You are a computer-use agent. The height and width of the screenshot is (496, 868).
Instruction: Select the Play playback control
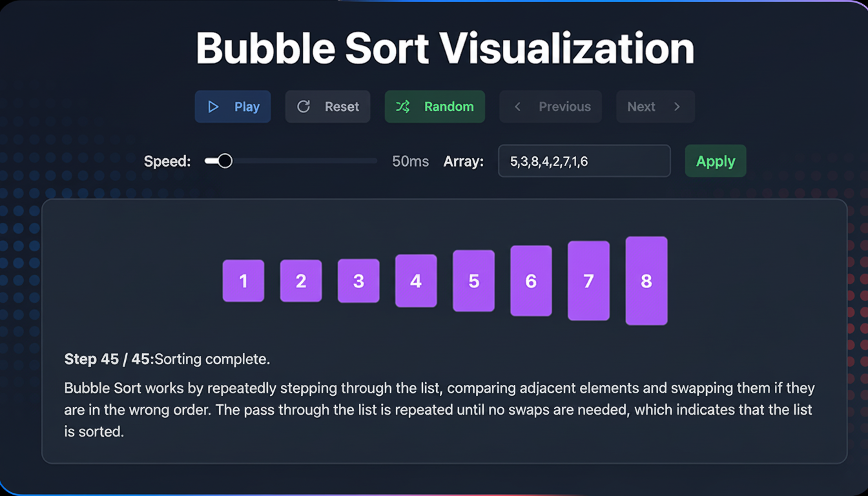(232, 107)
